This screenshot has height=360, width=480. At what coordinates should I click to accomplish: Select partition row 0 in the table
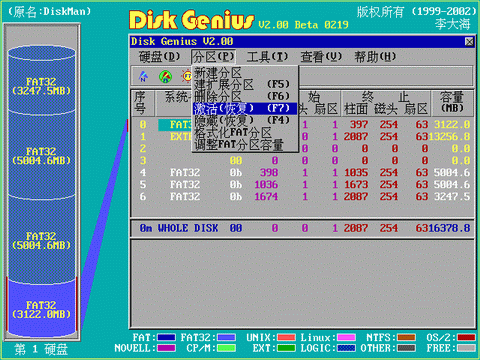coord(303,125)
